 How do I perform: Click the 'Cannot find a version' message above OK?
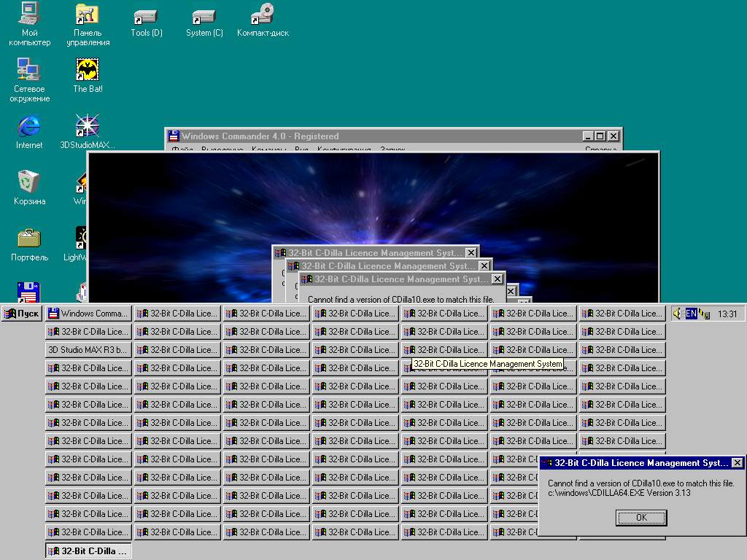pos(640,483)
